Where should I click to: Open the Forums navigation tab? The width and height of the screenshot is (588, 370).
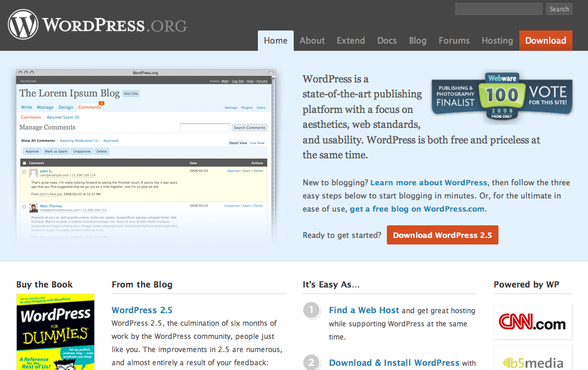pyautogui.click(x=454, y=41)
